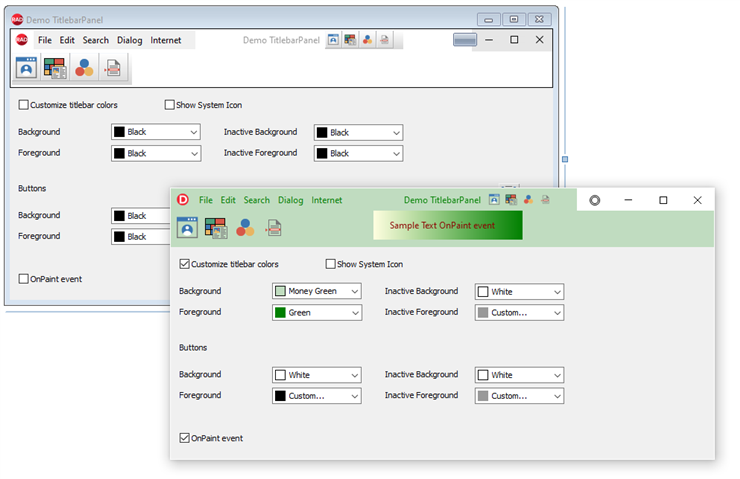Open green Dialog menu in front window
Image resolution: width=740 pixels, height=479 pixels.
(291, 200)
